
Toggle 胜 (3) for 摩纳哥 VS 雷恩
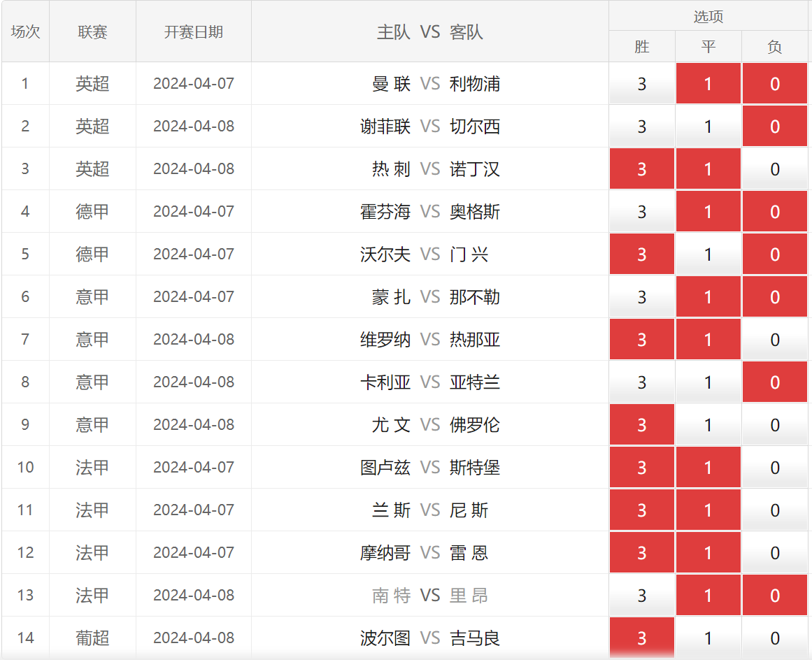(x=641, y=552)
